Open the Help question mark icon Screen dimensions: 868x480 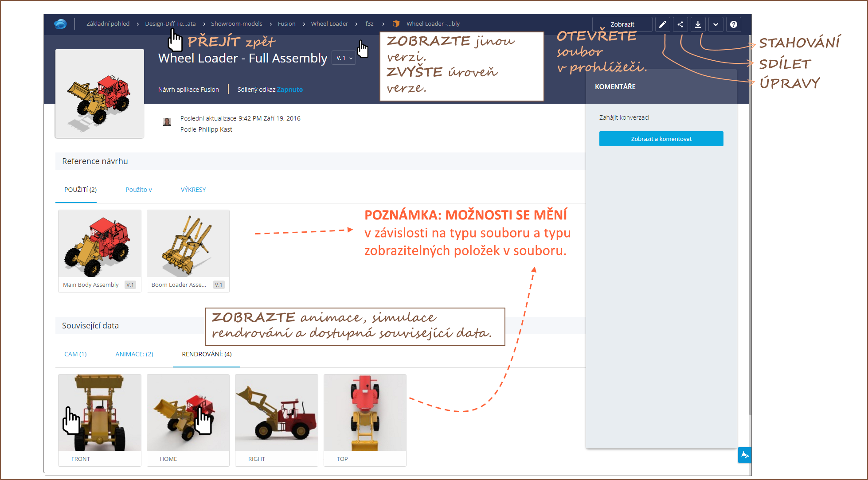734,24
